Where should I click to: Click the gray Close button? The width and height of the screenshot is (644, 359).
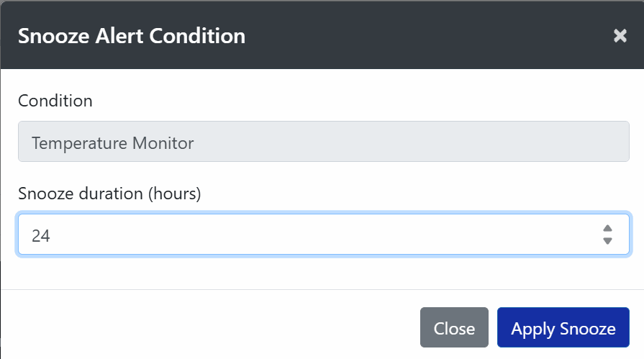(x=454, y=327)
